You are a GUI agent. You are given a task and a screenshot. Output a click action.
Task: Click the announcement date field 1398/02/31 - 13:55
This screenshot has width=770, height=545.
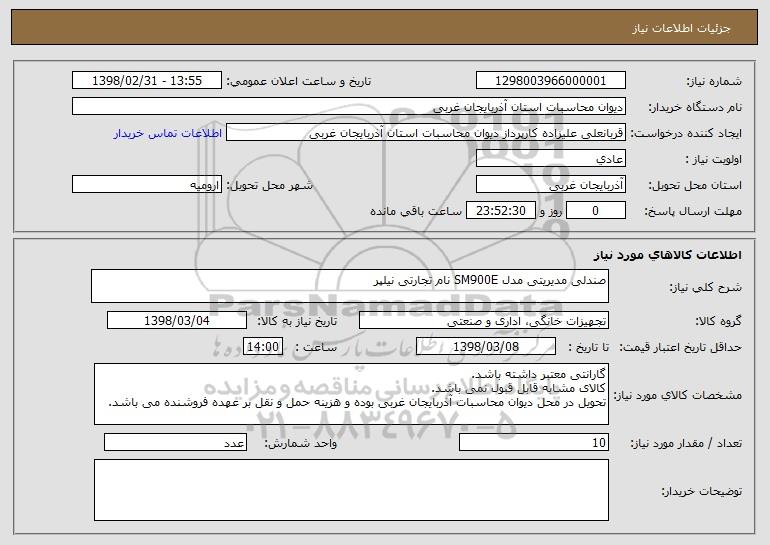[147, 80]
